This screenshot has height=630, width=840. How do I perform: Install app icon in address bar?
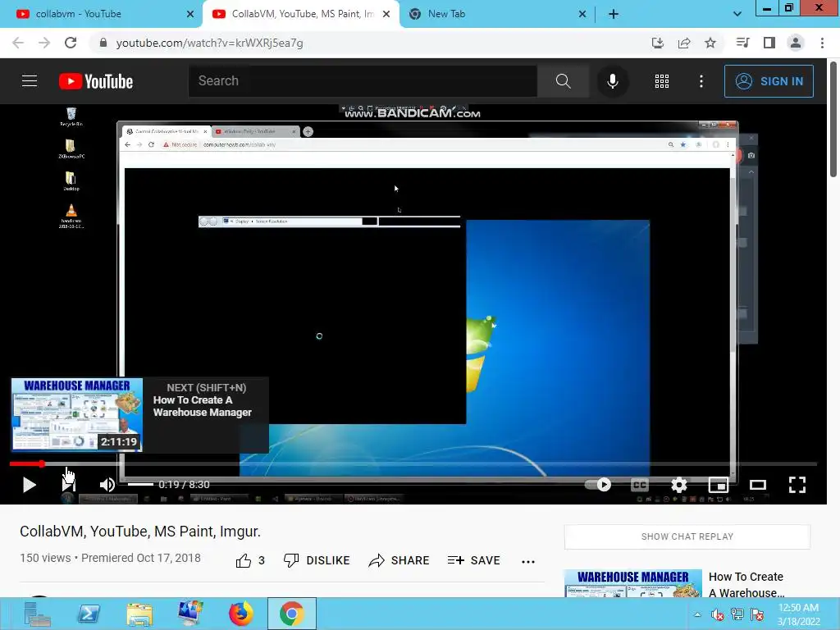657,43
